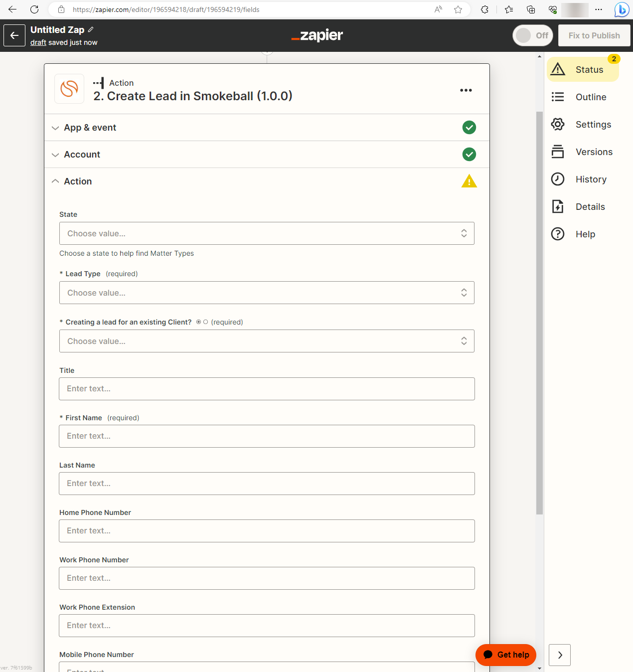Open the Bing Copilot sidebar icon
Screen dimensions: 633x672
622,9
